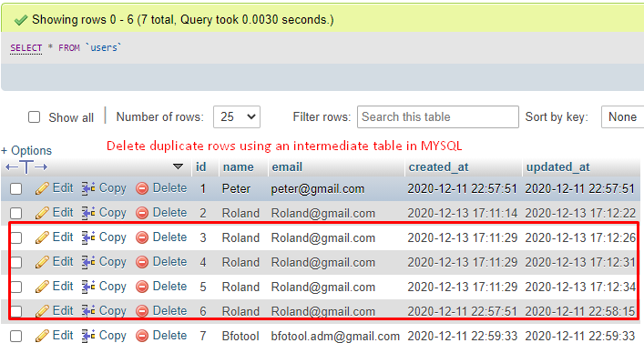
Task: Select the checkbox for row id 3
Action: (x=16, y=238)
